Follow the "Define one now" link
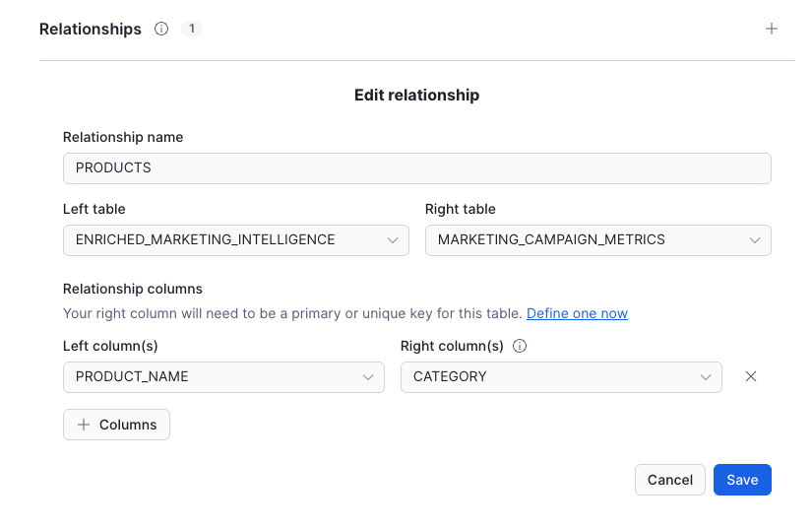812x529 pixels. (x=577, y=313)
